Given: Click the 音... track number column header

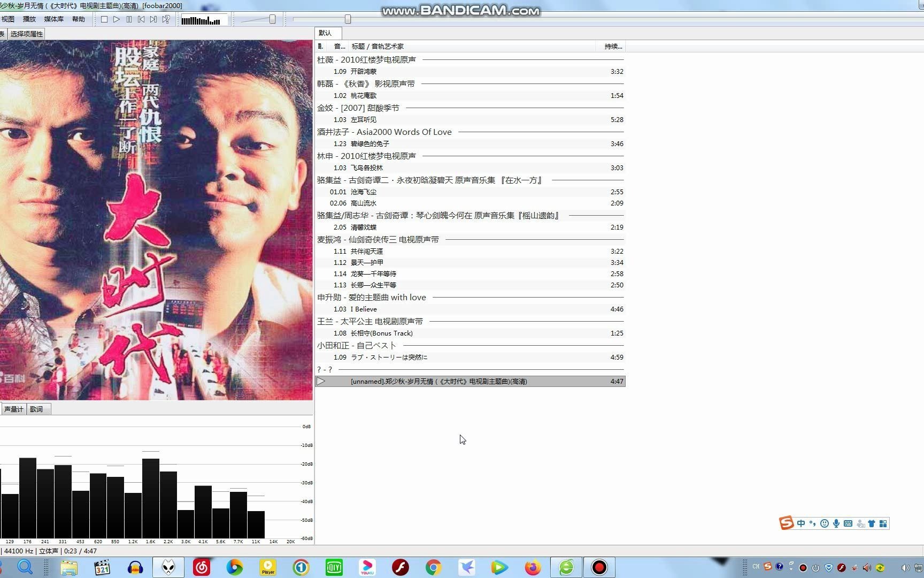Looking at the screenshot, I should (338, 47).
